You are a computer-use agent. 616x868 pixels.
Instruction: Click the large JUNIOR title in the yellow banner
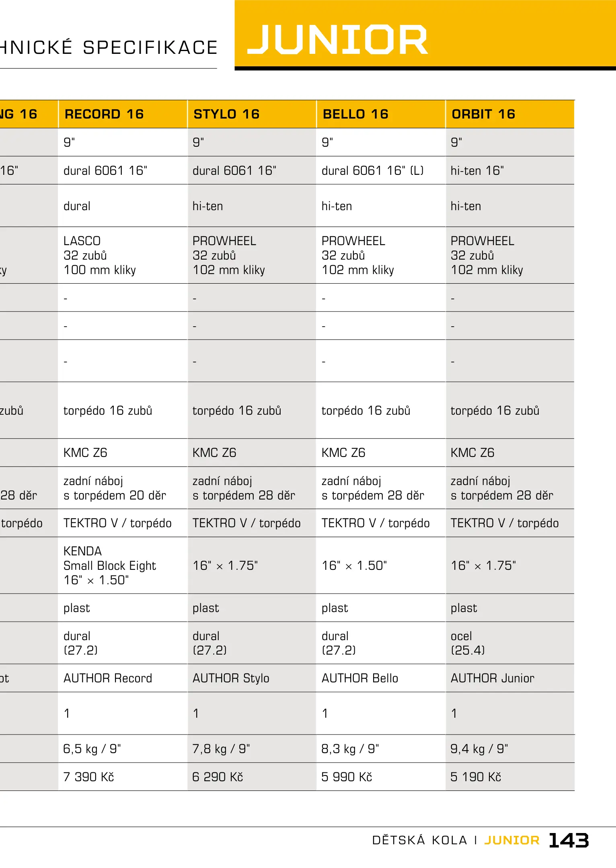tap(337, 39)
